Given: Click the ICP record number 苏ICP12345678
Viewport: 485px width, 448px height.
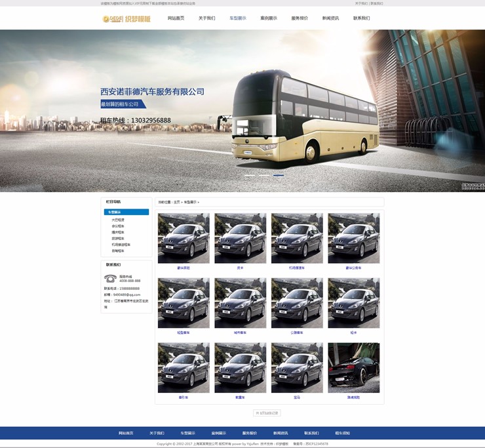Looking at the screenshot, I should pos(317,443).
